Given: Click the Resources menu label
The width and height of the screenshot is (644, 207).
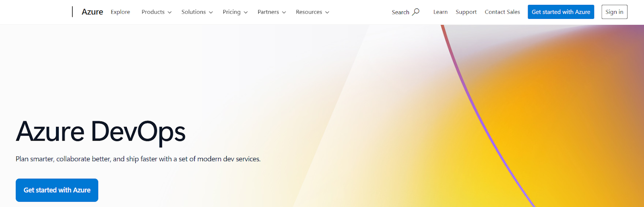Looking at the screenshot, I should [x=309, y=12].
